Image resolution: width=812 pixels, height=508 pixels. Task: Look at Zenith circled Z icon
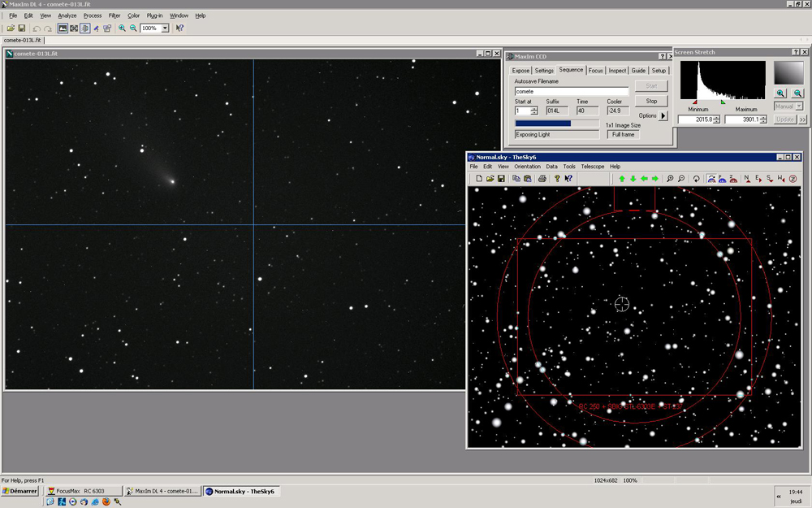793,178
